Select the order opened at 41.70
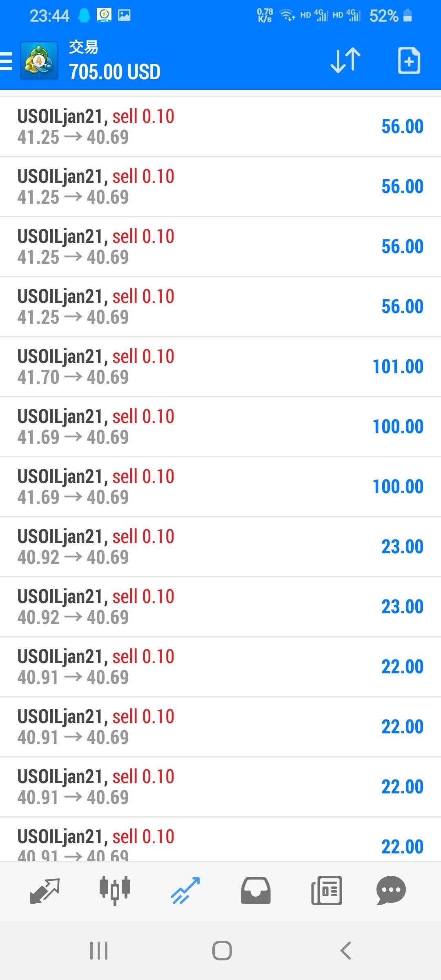 point(220,367)
